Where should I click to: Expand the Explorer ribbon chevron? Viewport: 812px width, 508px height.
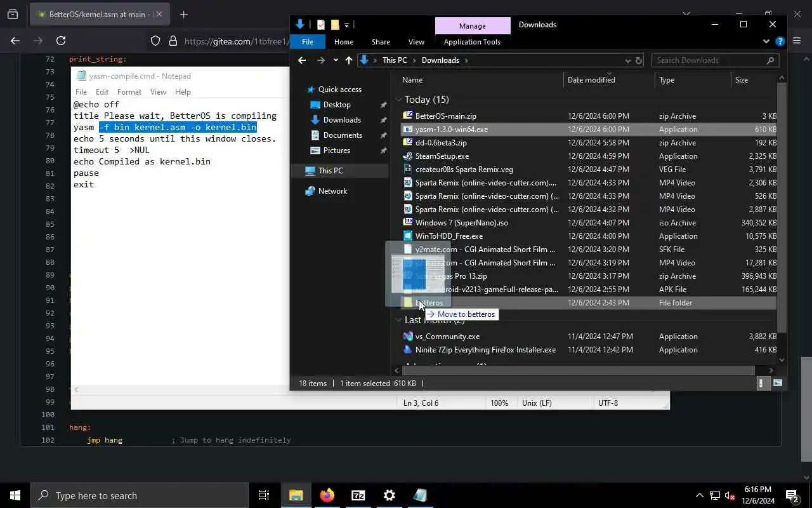click(766, 42)
